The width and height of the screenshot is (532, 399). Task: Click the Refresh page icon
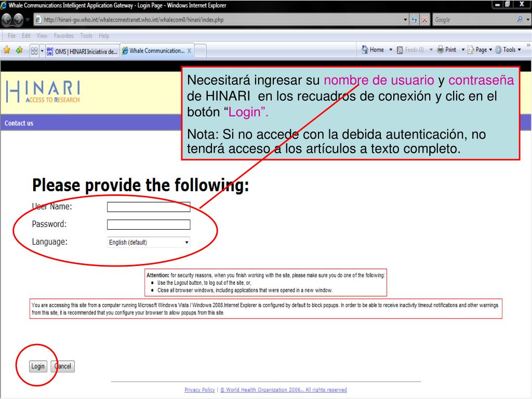414,20
